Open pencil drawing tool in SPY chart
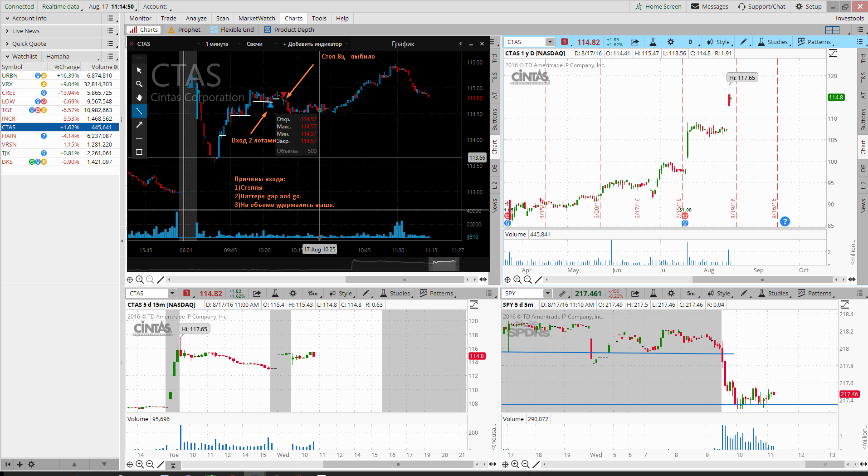 (x=744, y=294)
